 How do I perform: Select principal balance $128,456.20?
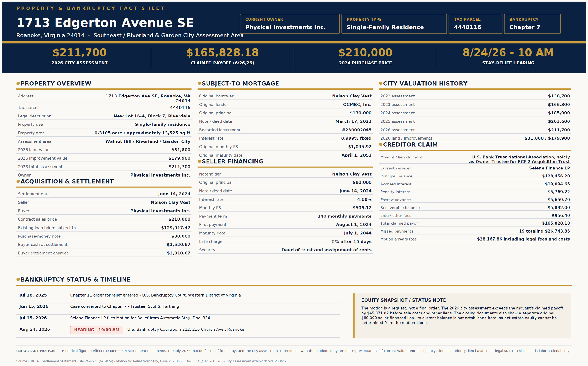tap(556, 176)
